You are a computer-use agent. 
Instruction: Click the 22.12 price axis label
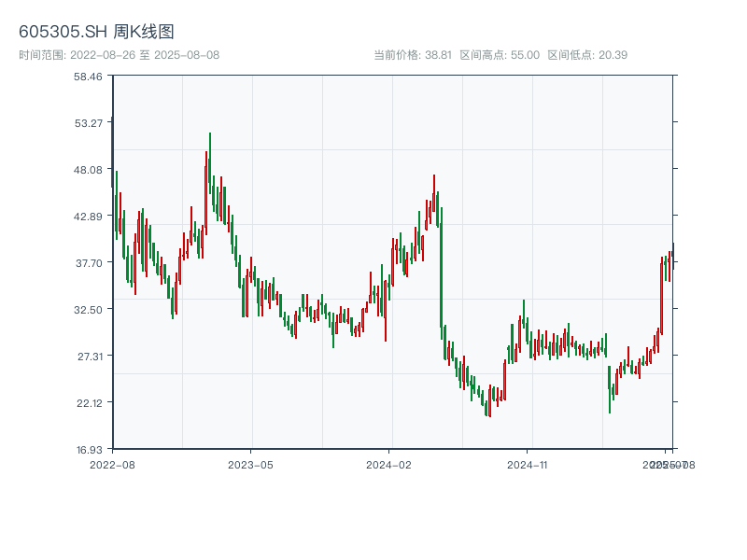(88, 403)
